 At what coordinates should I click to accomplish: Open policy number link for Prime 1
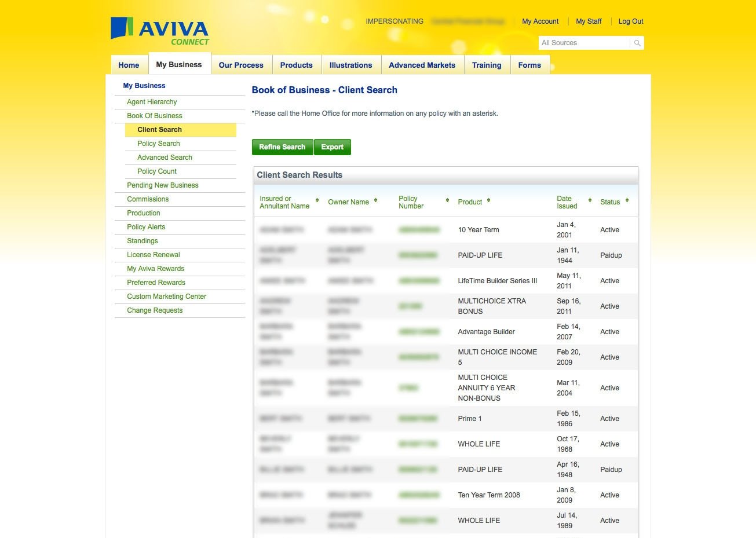[418, 419]
